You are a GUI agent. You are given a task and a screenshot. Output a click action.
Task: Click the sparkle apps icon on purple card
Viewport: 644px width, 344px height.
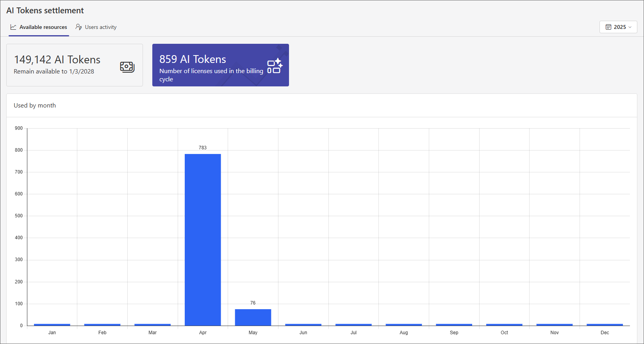[x=275, y=66]
